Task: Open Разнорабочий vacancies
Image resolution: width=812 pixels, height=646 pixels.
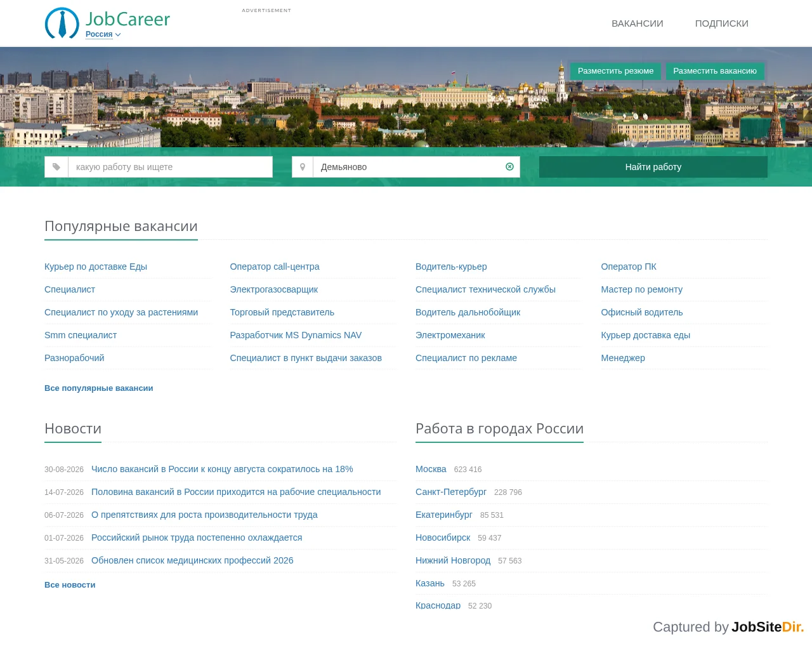Action: pyautogui.click(x=74, y=358)
